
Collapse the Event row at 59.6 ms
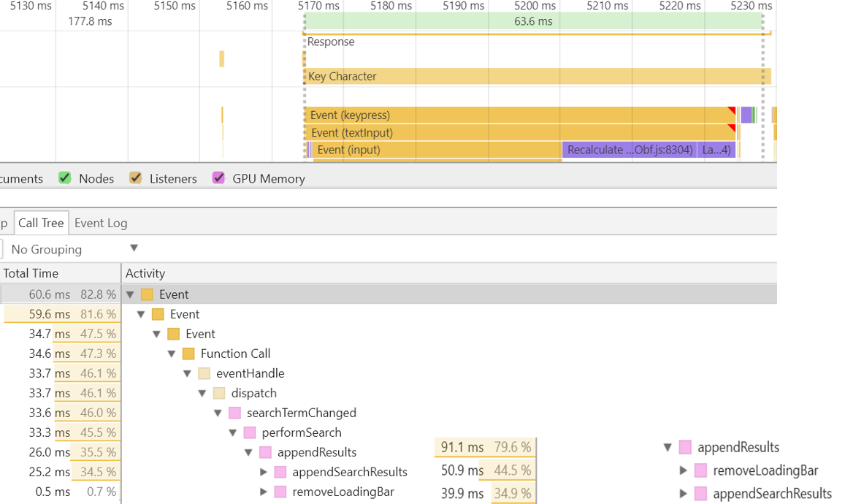(141, 314)
